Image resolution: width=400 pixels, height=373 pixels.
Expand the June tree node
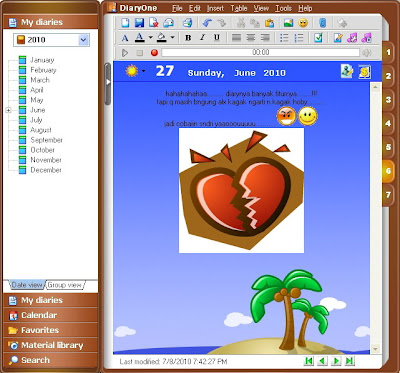(8, 110)
